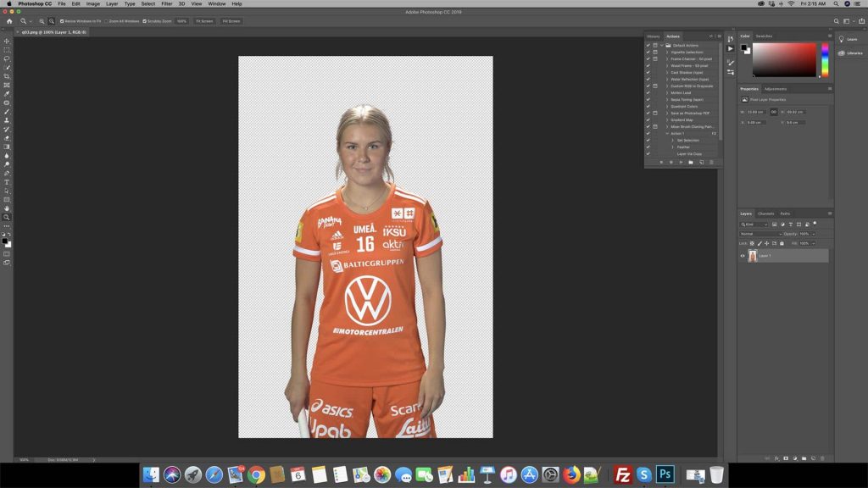Delete layer using trash icon in Layers panel

pyautogui.click(x=822, y=458)
